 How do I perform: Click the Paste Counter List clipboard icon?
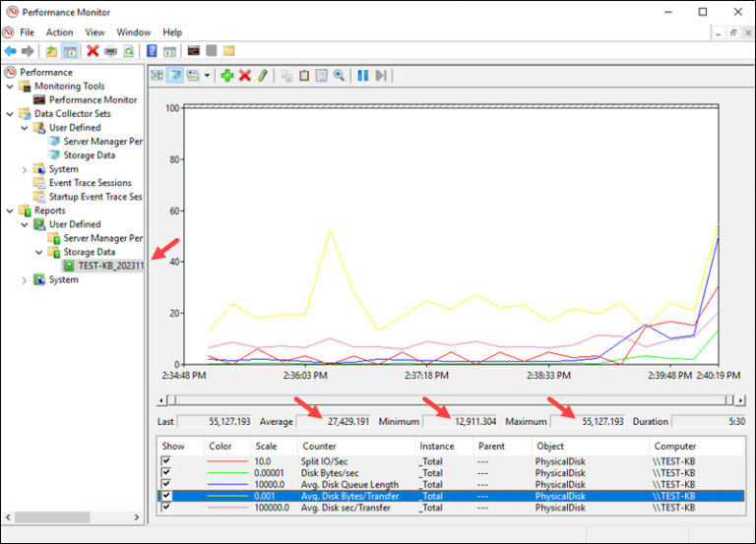(304, 76)
